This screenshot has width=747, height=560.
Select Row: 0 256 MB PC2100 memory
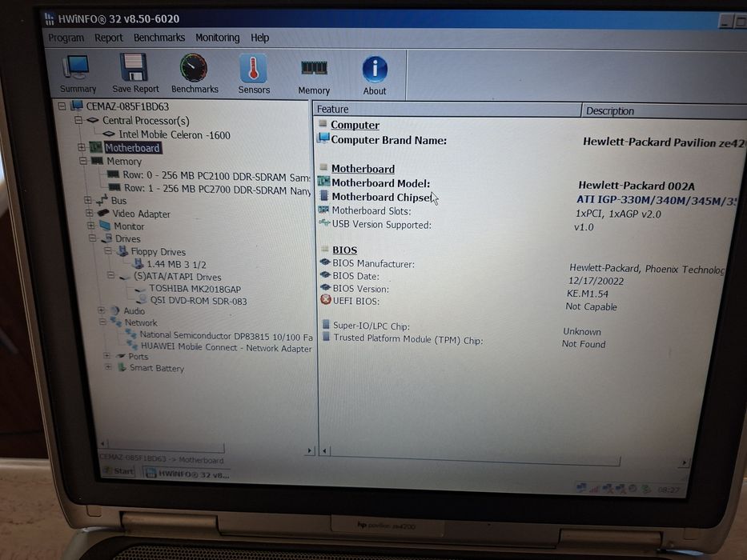click(216, 176)
